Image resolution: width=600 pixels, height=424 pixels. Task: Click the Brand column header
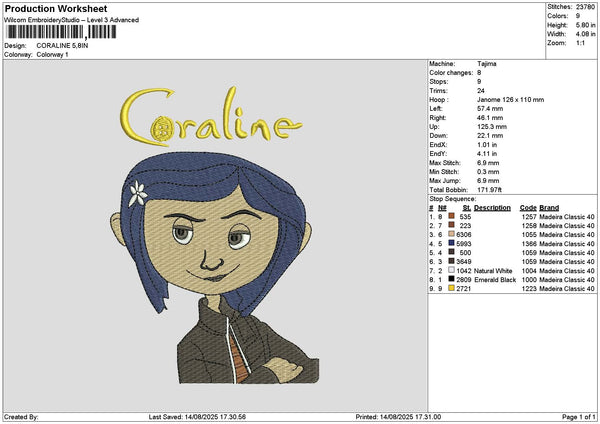[x=549, y=208]
